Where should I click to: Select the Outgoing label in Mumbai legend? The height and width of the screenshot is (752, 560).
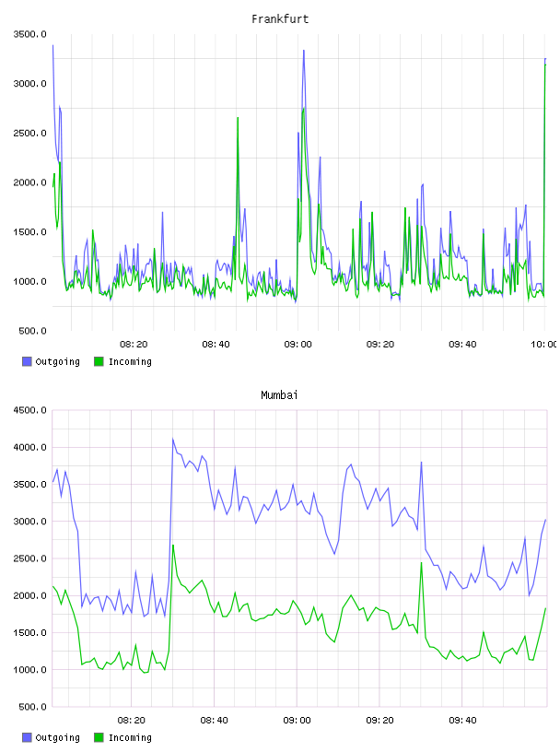click(x=57, y=737)
